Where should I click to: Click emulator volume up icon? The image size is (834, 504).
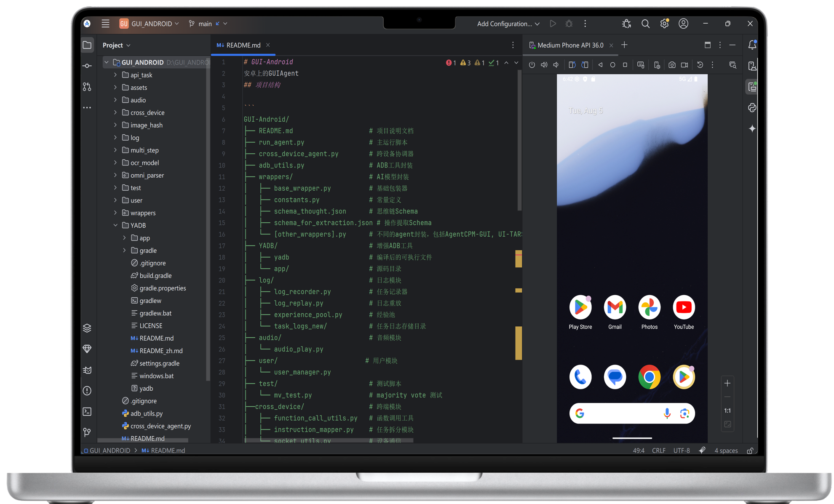[544, 65]
